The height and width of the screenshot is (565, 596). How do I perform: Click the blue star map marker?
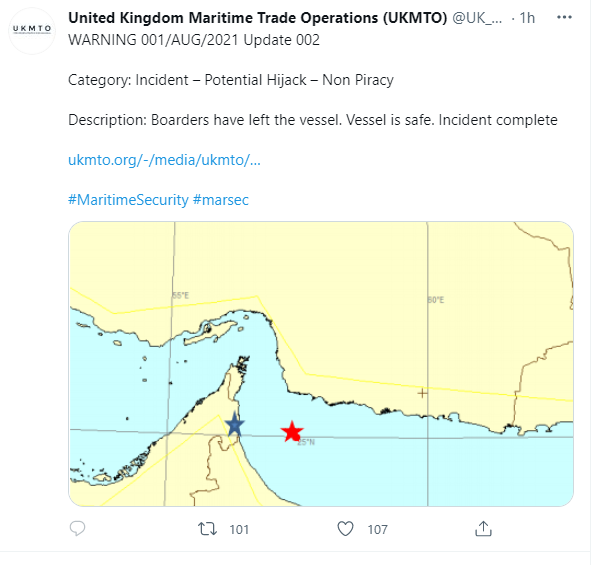click(235, 424)
